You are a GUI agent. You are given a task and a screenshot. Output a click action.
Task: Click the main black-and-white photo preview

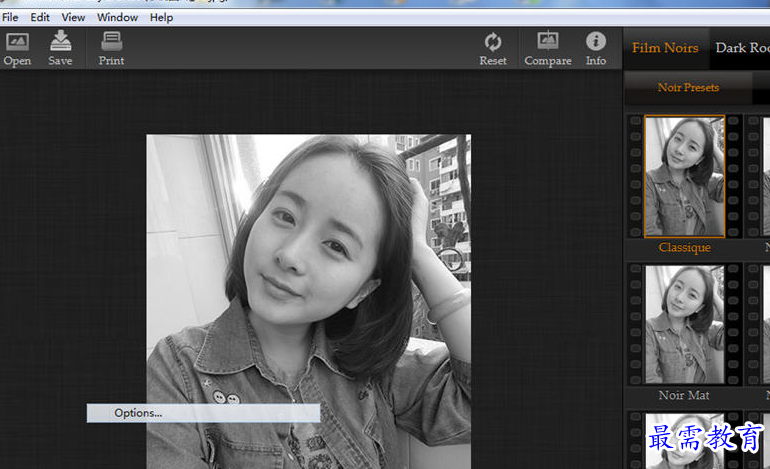pyautogui.click(x=308, y=302)
